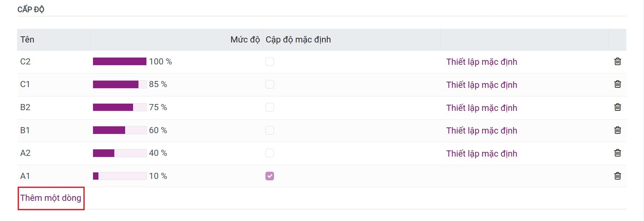The height and width of the screenshot is (221, 644).
Task: Delete the C1 level row
Action: (x=617, y=84)
